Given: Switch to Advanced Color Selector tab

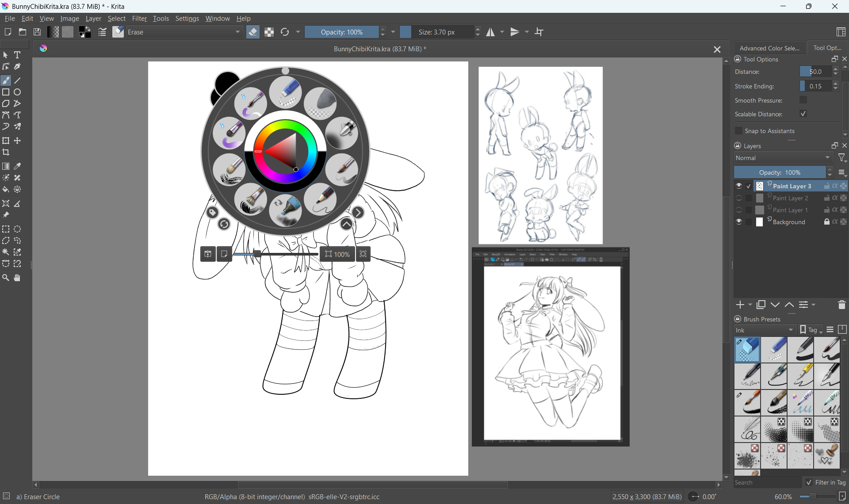Looking at the screenshot, I should pos(769,48).
